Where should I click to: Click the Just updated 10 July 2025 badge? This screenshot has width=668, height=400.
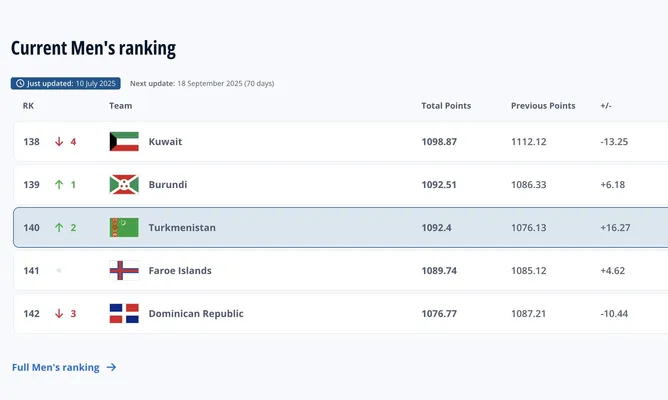[x=66, y=83]
